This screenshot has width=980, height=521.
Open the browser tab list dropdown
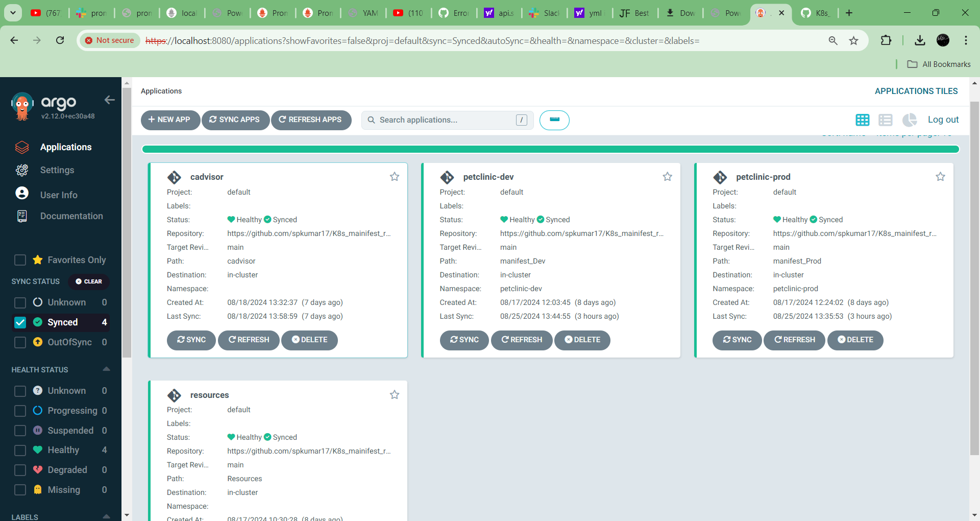13,13
